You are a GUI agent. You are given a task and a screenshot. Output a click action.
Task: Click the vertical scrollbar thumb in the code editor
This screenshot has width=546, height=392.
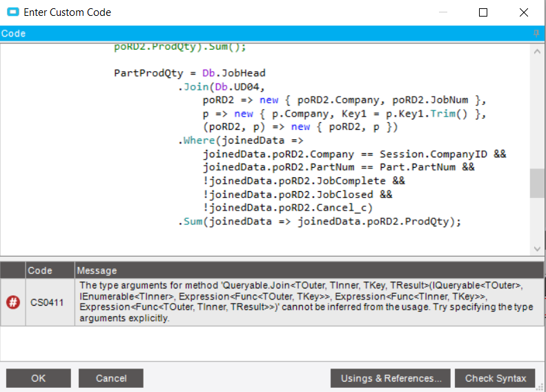pos(537,184)
